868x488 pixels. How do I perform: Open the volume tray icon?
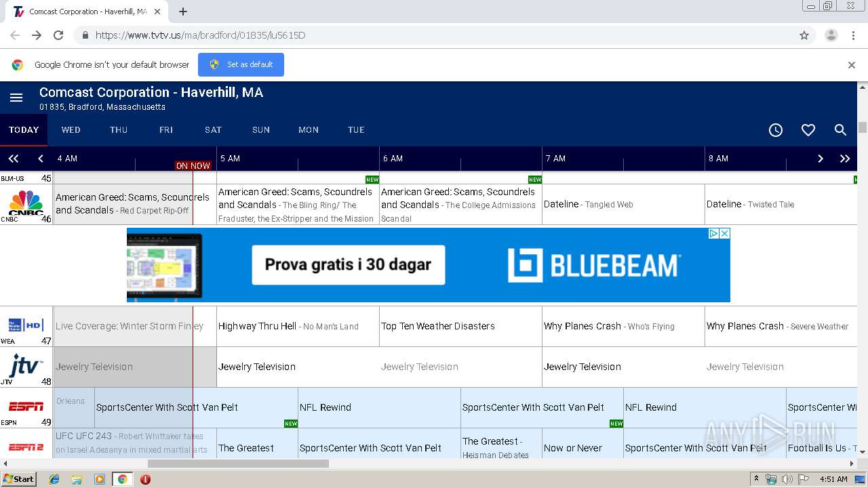(787, 479)
